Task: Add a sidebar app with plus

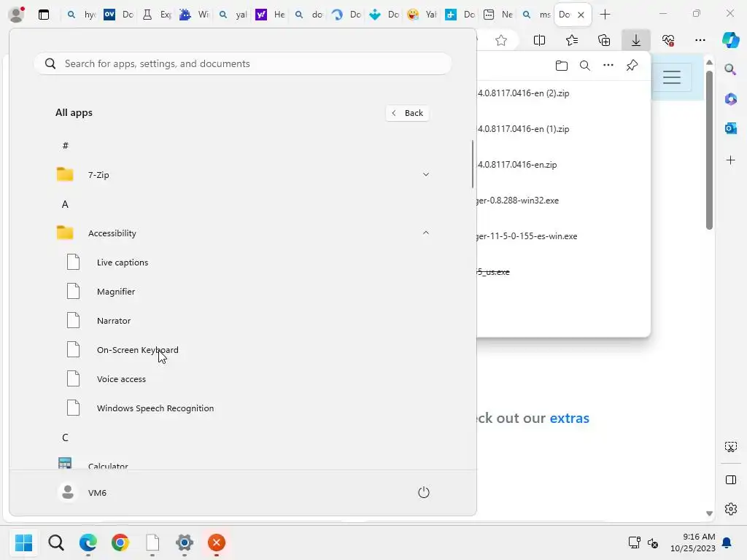Action: [730, 160]
